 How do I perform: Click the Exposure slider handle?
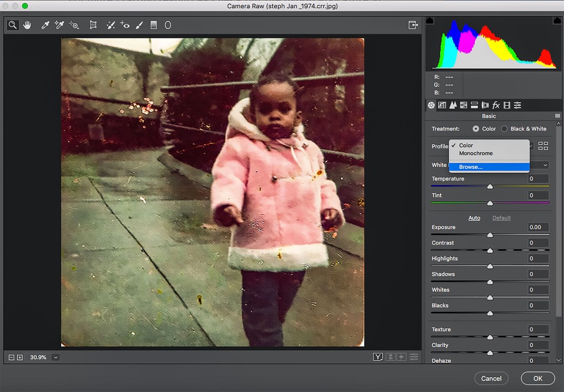490,235
